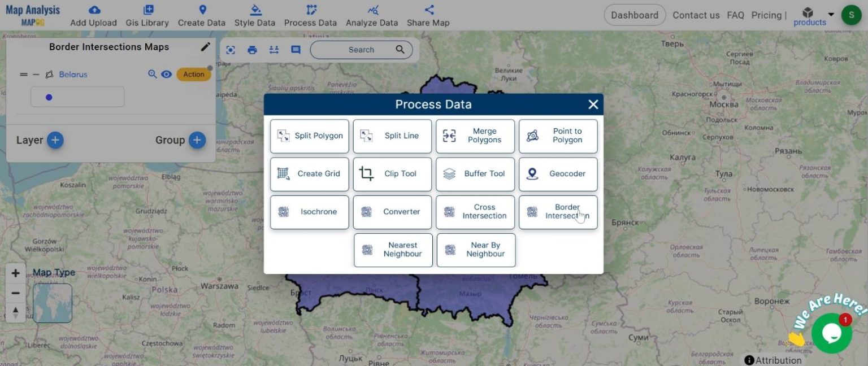Click the print map icon
The height and width of the screenshot is (366, 868).
(x=252, y=50)
